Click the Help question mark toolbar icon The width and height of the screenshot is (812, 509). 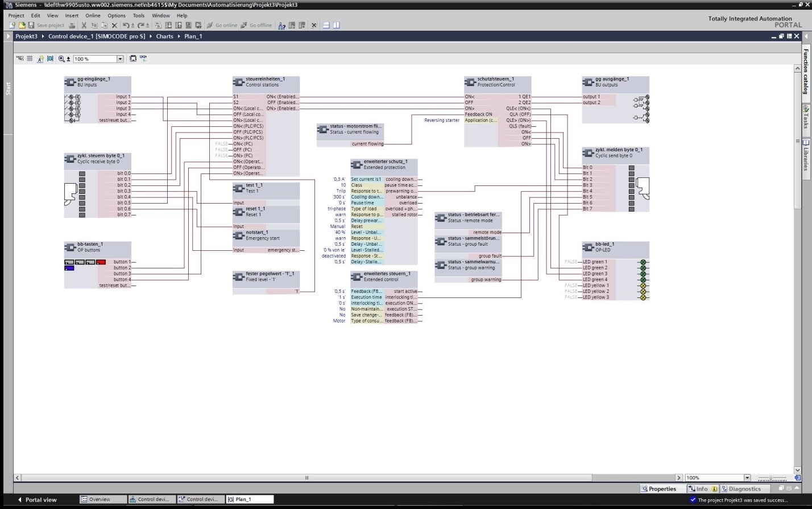(282, 26)
